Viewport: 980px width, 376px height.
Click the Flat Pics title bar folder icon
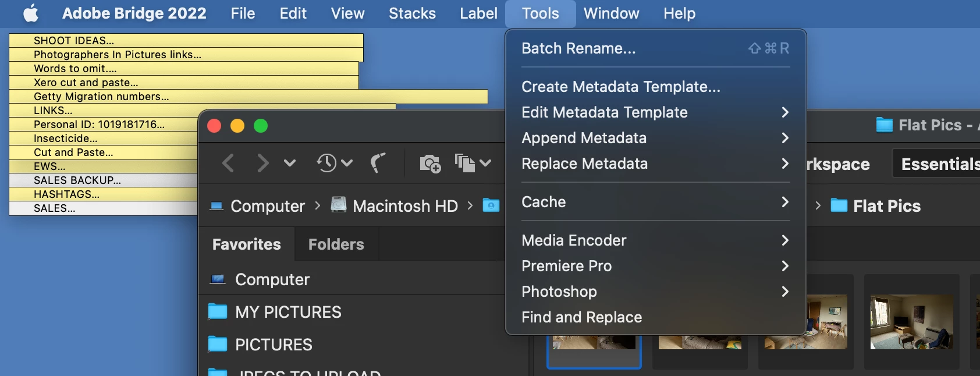885,125
